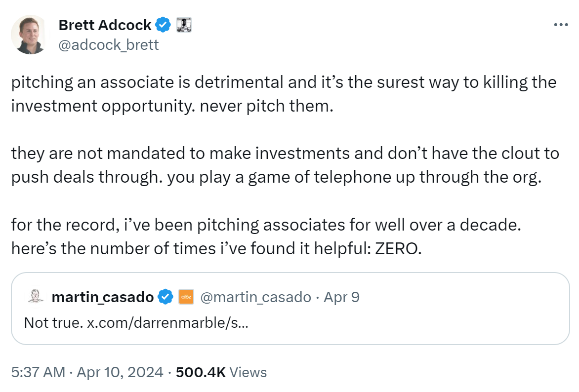Click the @martin_casado handle
The height and width of the screenshot is (392, 579).
click(255, 297)
